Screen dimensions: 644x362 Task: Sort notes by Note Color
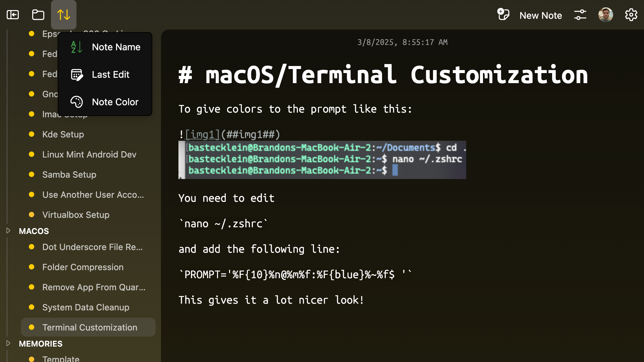115,102
